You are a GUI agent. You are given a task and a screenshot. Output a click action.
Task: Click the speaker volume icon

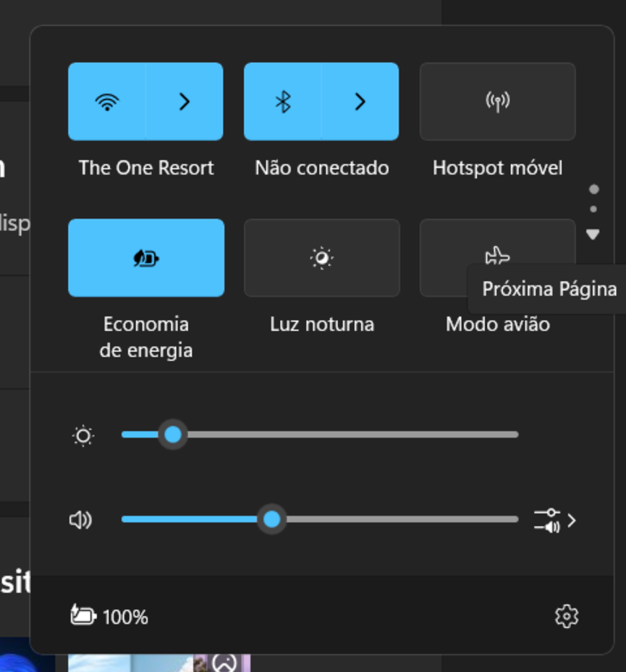point(82,519)
